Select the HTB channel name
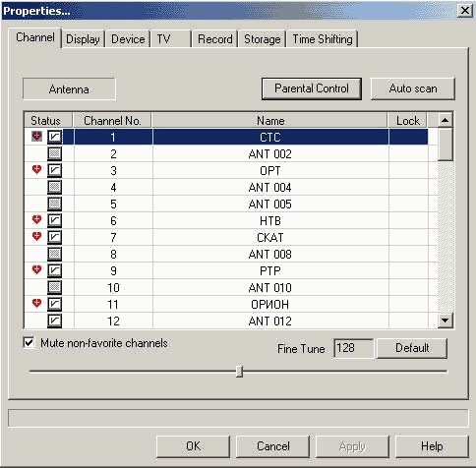Screen dimensions: 476x468 pos(270,220)
